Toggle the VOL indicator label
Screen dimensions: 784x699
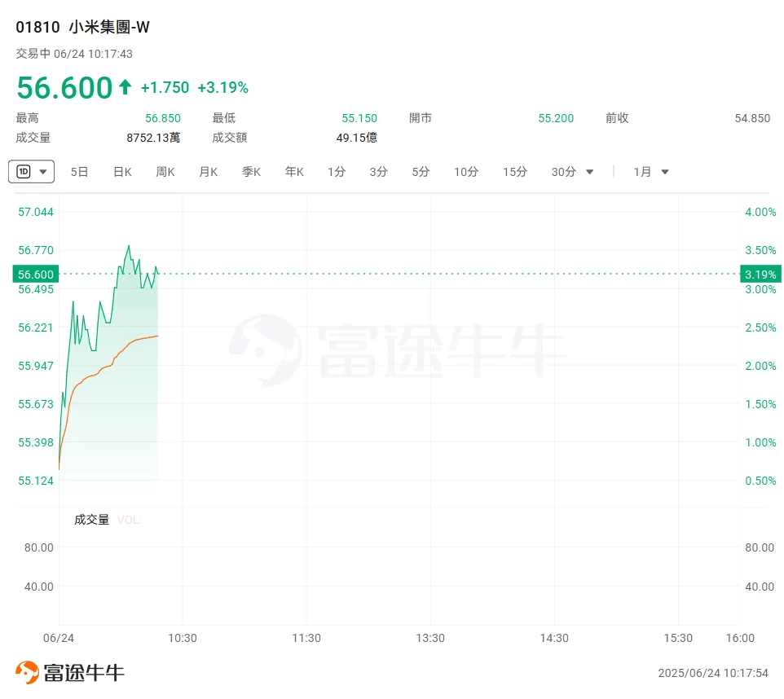pyautogui.click(x=130, y=520)
